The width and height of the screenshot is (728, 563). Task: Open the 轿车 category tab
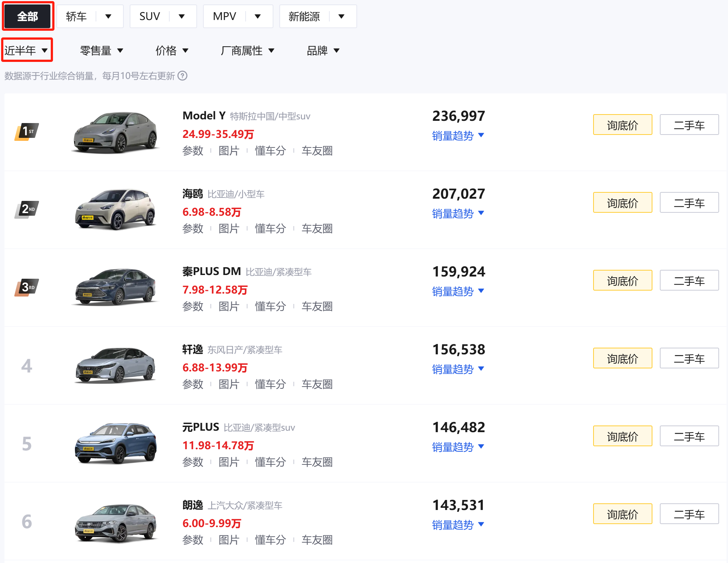(x=76, y=16)
